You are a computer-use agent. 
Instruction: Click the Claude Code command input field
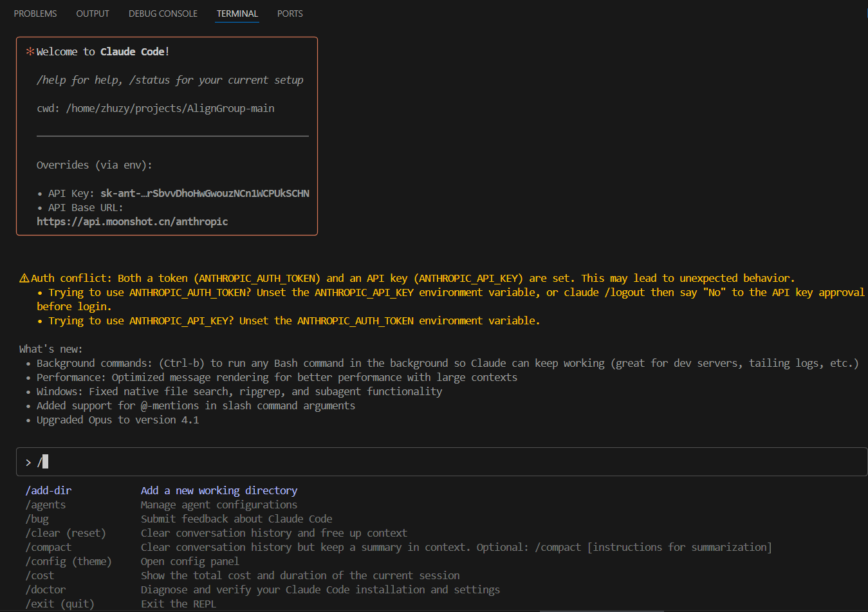(x=257, y=461)
